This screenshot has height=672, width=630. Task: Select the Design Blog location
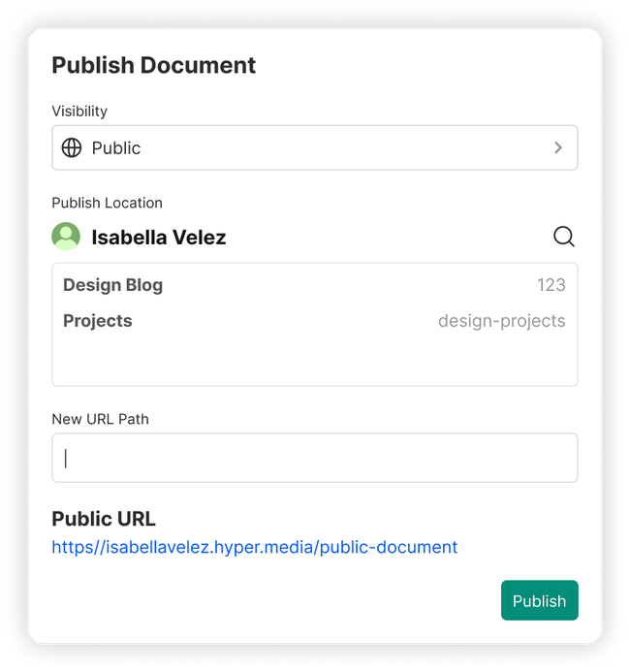pos(113,285)
